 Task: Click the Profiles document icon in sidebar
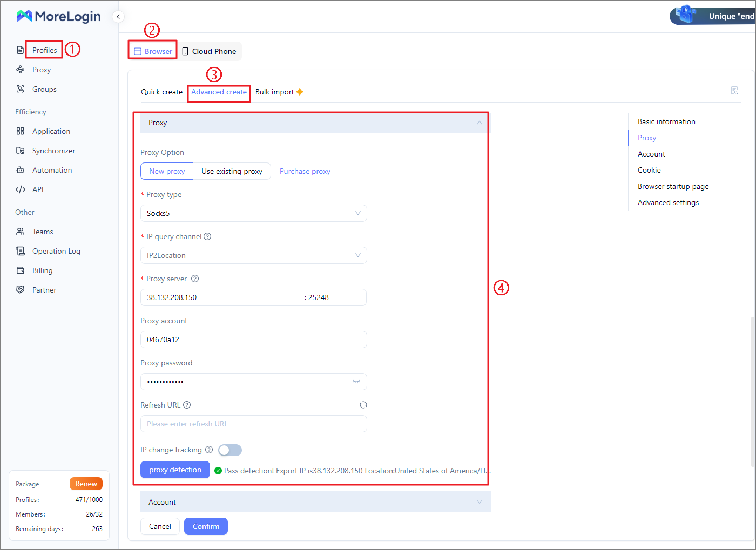[20, 50]
